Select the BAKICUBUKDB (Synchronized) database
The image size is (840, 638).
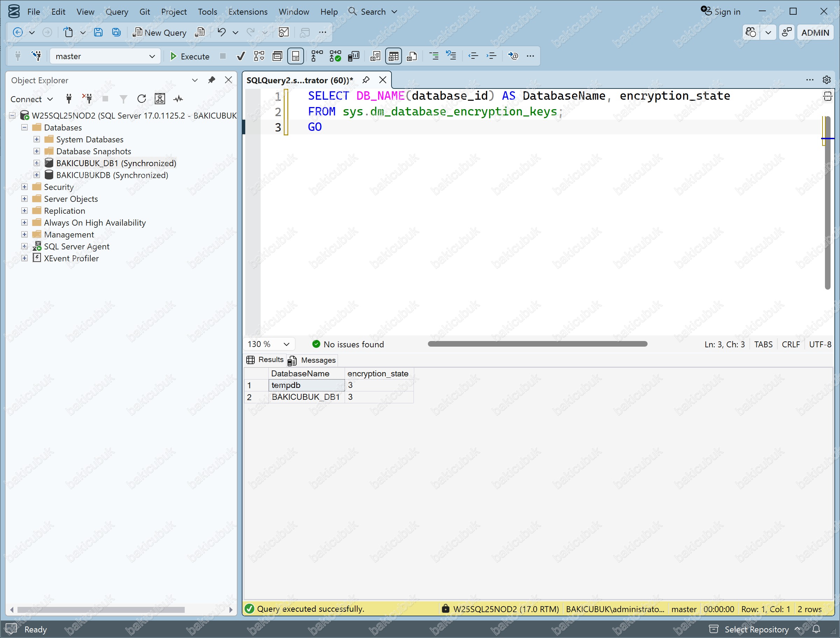click(x=112, y=175)
